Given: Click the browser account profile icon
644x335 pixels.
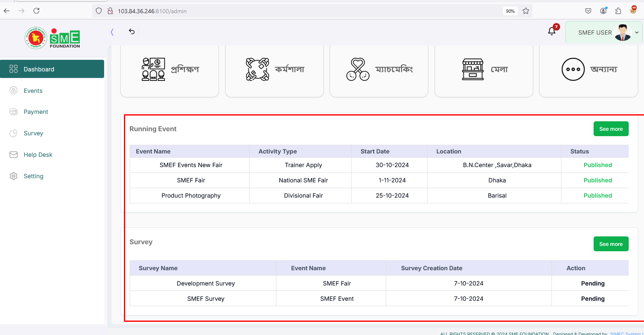Looking at the screenshot, I should point(604,11).
